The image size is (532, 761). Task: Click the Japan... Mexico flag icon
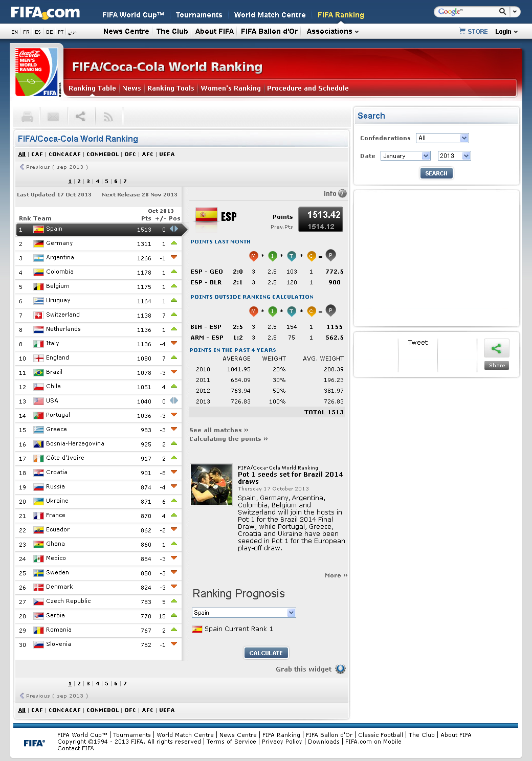38,558
